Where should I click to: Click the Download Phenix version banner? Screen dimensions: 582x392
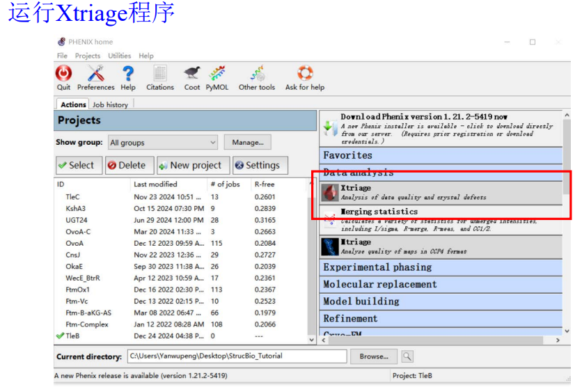coord(441,128)
